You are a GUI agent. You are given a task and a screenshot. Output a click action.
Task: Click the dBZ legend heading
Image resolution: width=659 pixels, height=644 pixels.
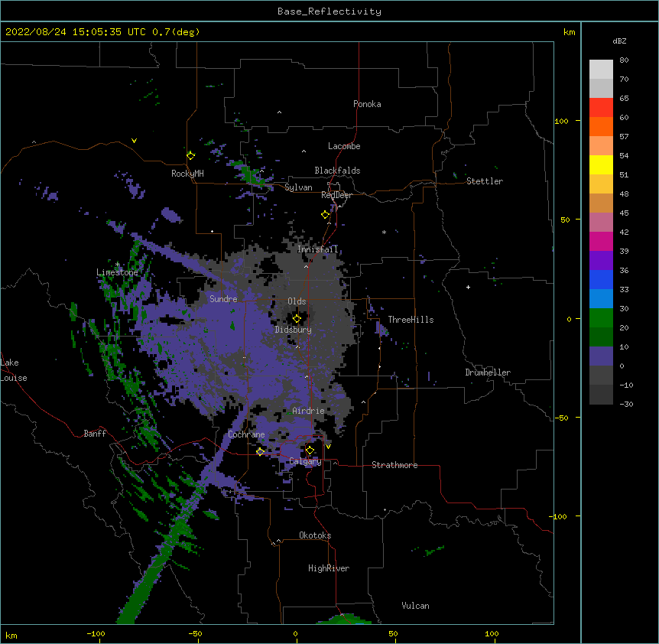pyautogui.click(x=619, y=41)
